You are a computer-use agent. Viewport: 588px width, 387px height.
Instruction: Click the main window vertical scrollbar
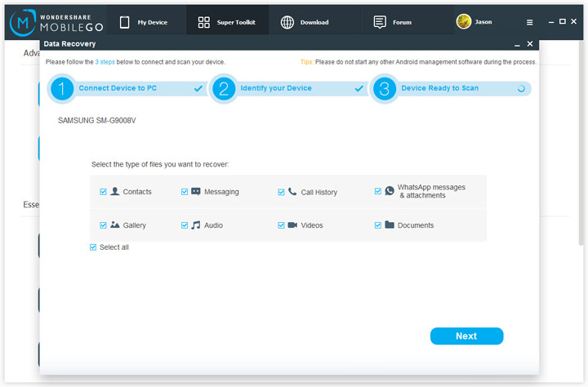581,143
